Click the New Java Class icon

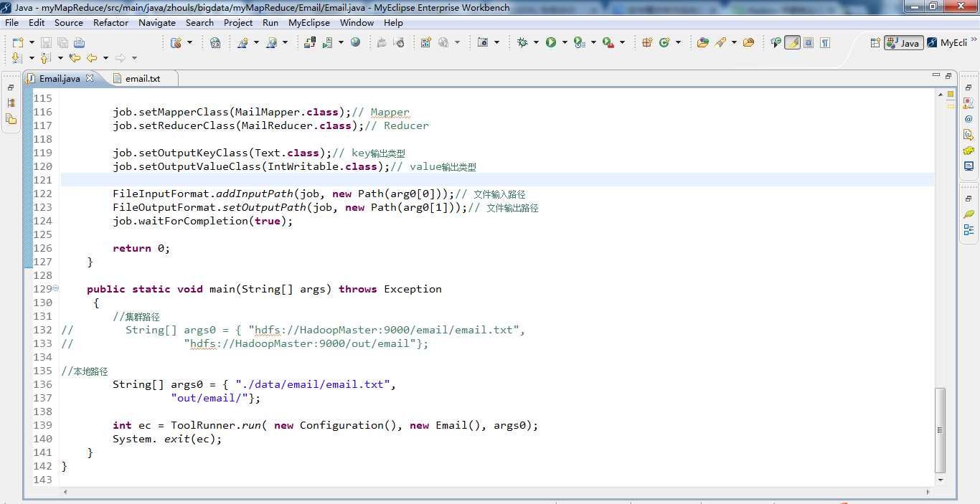click(664, 42)
